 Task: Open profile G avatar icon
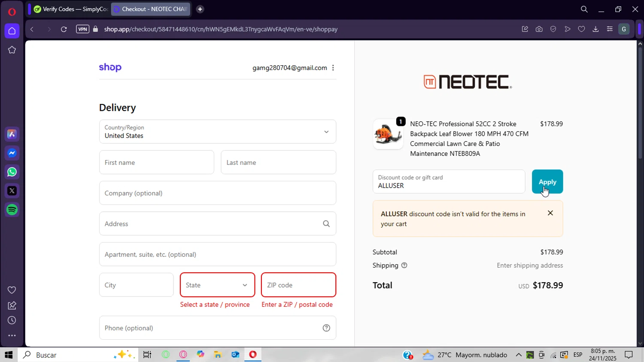(624, 29)
